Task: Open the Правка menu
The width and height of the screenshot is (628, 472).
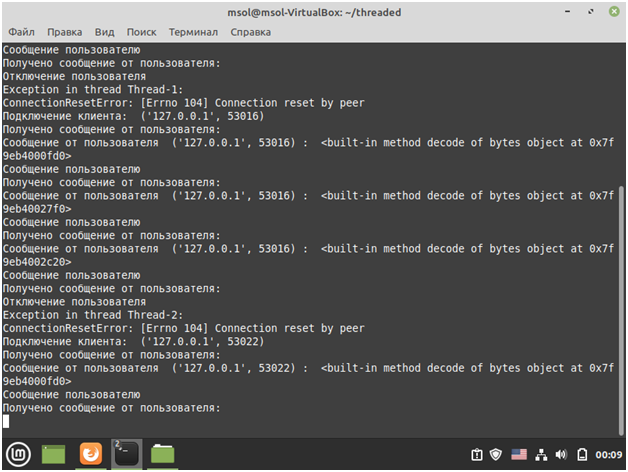Action: tap(64, 32)
